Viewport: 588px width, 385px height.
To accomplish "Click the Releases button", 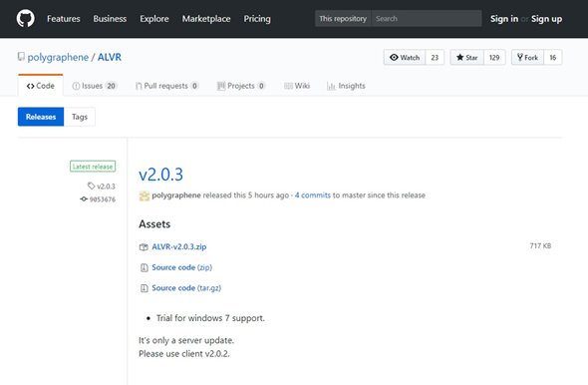I will click(x=41, y=117).
